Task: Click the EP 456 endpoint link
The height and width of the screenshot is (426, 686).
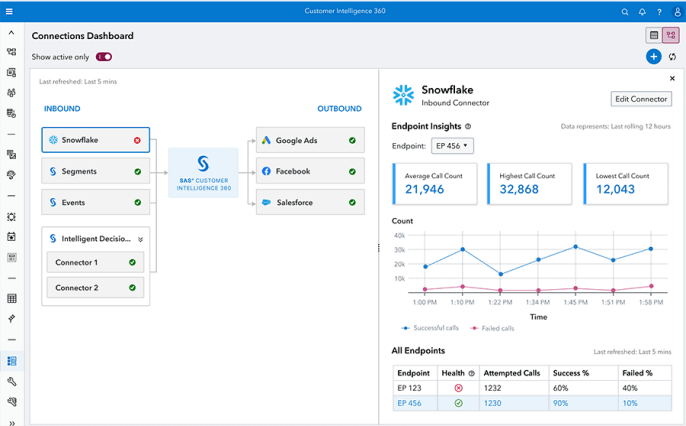Action: (x=409, y=403)
